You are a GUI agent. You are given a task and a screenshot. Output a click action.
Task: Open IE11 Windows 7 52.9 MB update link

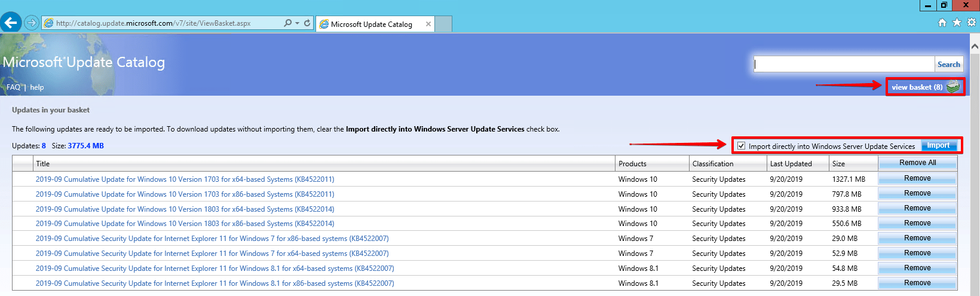click(212, 254)
